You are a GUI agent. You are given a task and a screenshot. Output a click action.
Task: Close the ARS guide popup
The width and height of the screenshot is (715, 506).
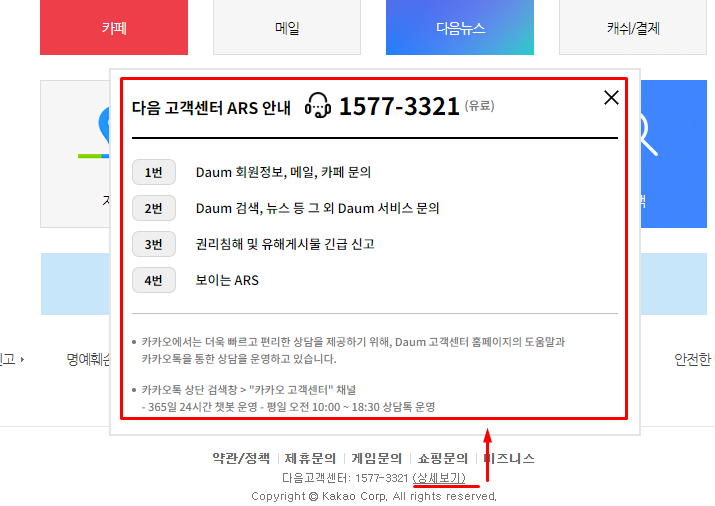click(611, 98)
